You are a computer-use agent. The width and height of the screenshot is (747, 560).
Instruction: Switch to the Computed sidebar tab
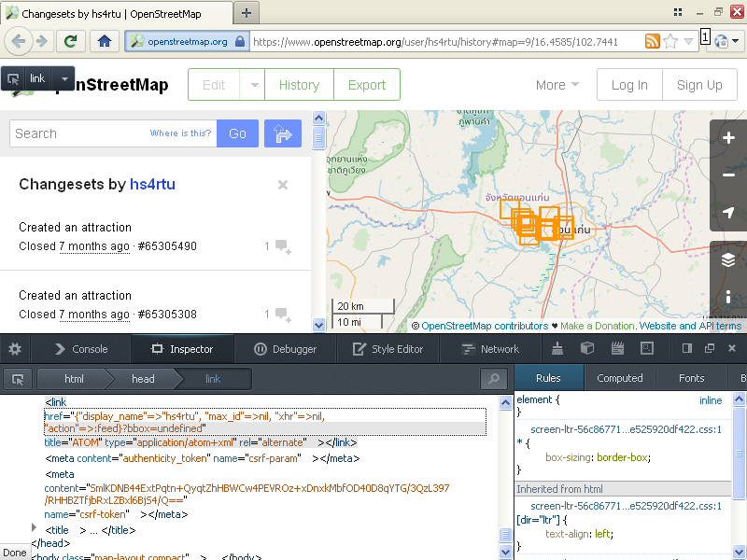tap(619, 378)
